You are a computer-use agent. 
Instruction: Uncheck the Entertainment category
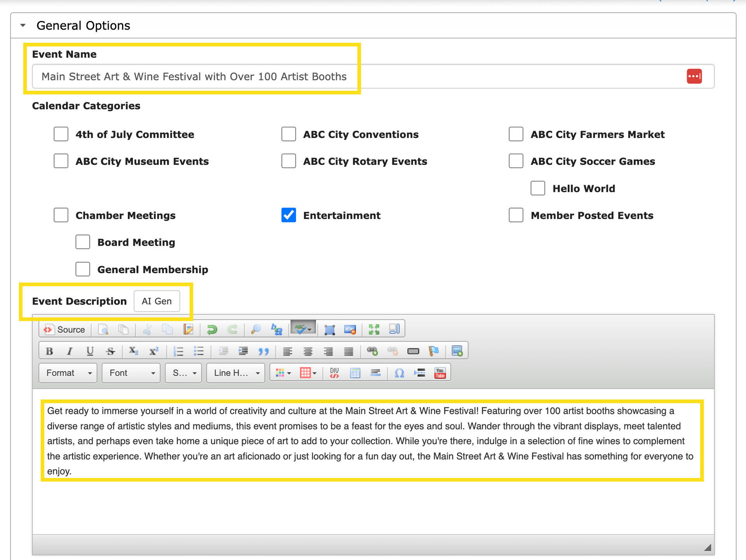click(x=288, y=215)
